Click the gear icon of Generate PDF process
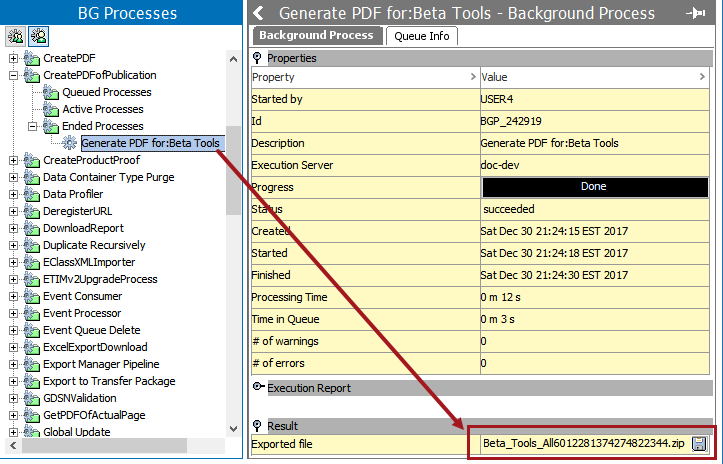Image resolution: width=723 pixels, height=464 pixels. pyautogui.click(x=69, y=144)
